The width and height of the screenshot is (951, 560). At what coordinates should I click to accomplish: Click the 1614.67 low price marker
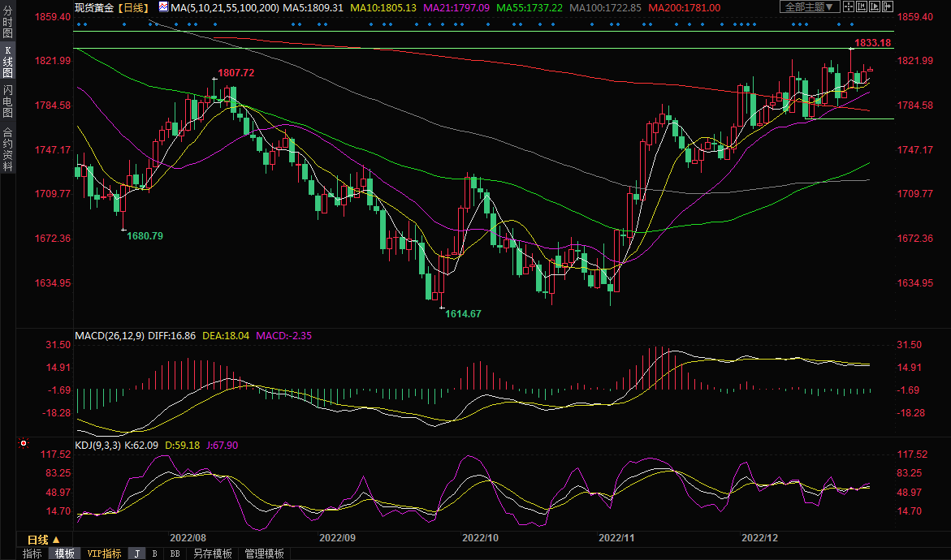(x=463, y=313)
